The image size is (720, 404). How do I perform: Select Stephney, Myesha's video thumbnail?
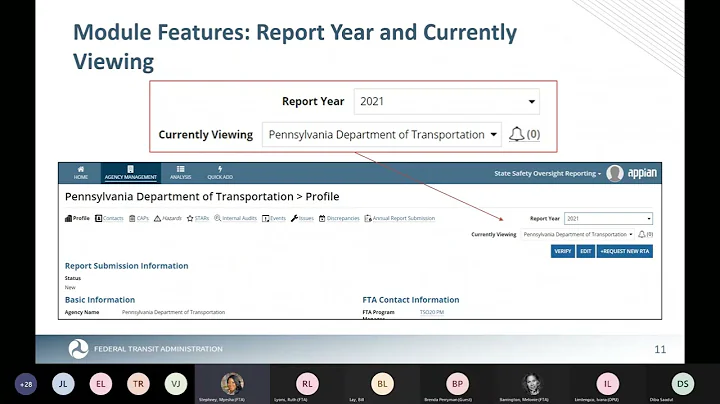(x=232, y=384)
